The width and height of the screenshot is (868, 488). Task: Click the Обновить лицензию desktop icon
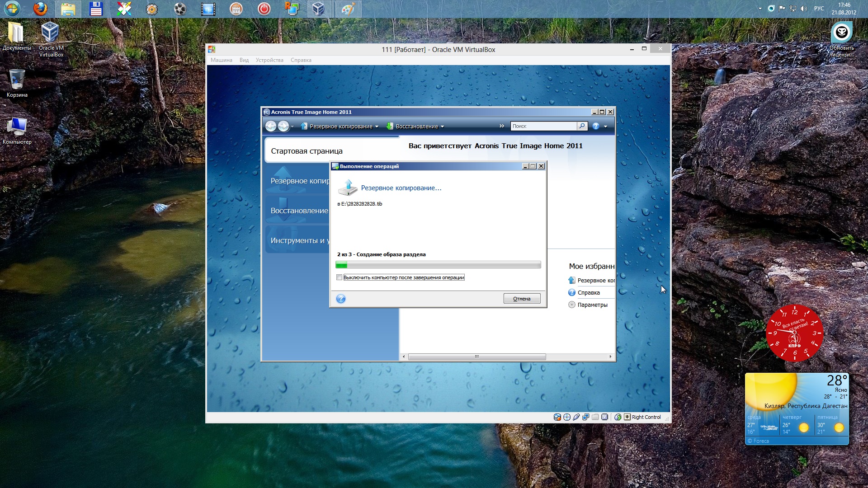(x=841, y=40)
